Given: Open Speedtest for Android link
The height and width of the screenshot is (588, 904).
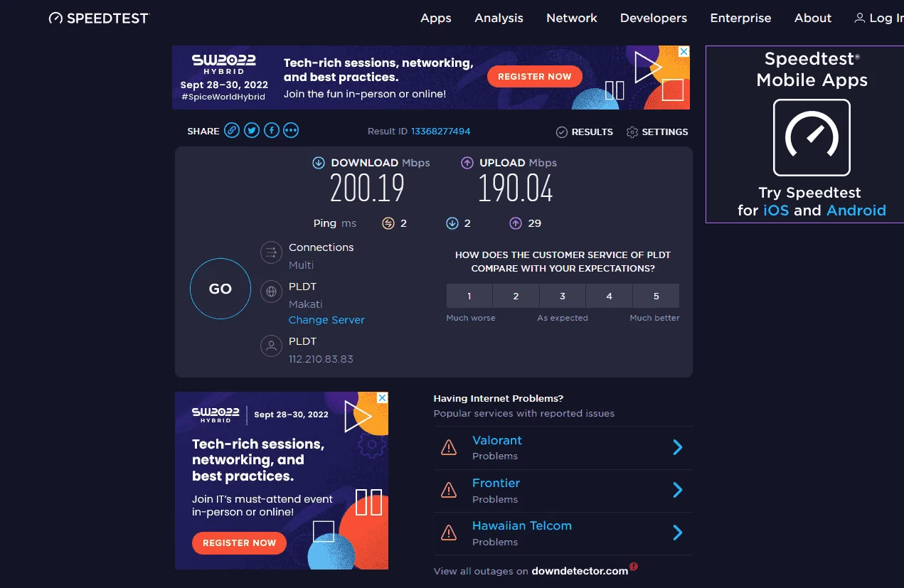Looking at the screenshot, I should [856, 210].
